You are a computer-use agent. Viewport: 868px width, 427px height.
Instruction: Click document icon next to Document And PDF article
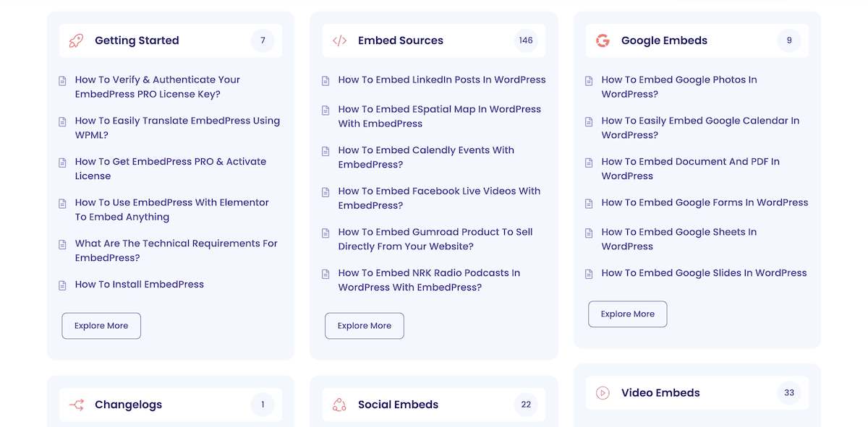[x=590, y=163]
